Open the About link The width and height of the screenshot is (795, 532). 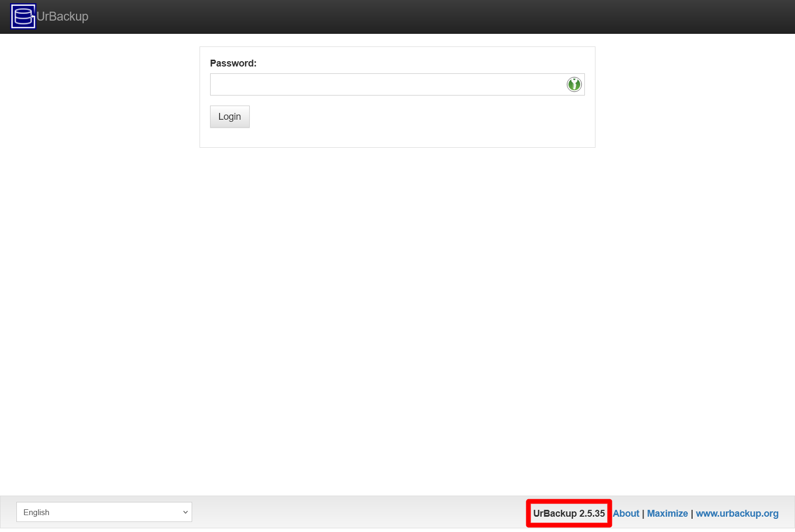pos(626,513)
